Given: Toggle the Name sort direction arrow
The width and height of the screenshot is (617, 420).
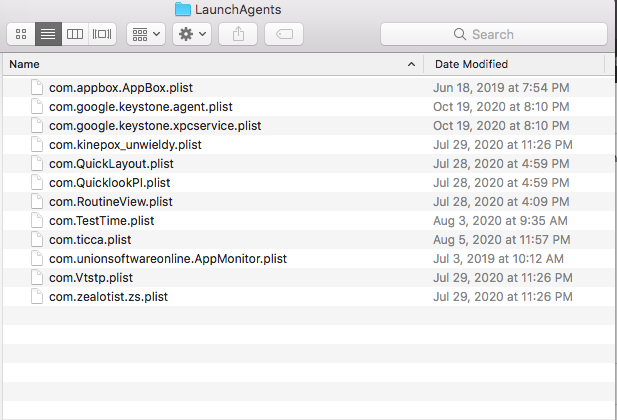Looking at the screenshot, I should pyautogui.click(x=411, y=64).
